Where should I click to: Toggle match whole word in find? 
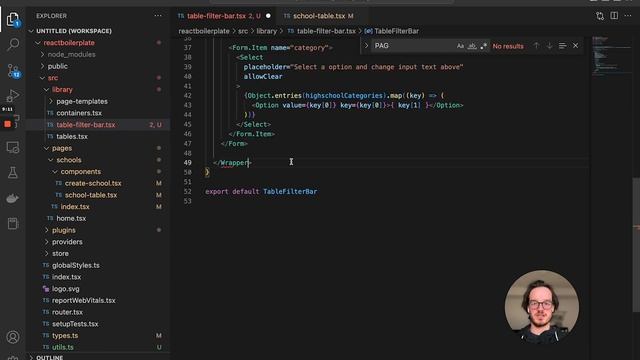(x=472, y=46)
